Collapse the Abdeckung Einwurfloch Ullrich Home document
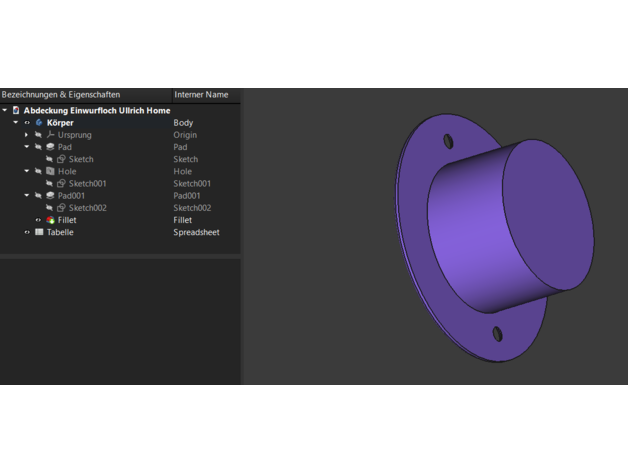Image resolution: width=628 pixels, height=472 pixels. pyautogui.click(x=5, y=110)
